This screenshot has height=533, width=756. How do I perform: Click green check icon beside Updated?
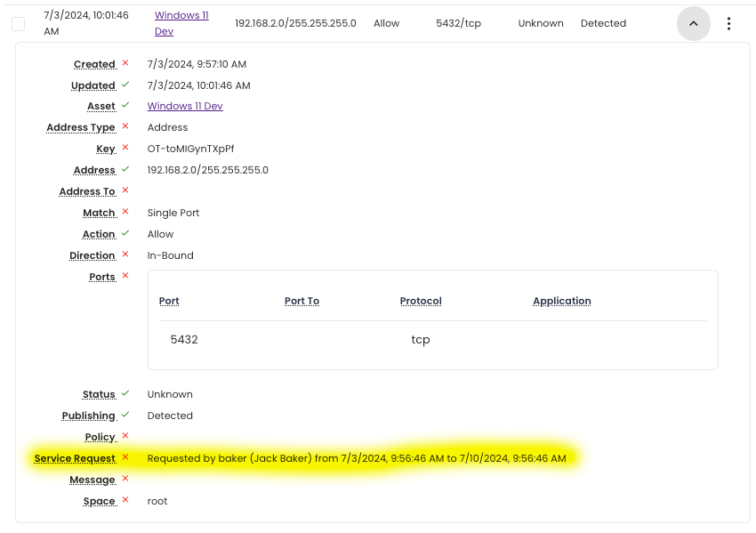tap(125, 85)
